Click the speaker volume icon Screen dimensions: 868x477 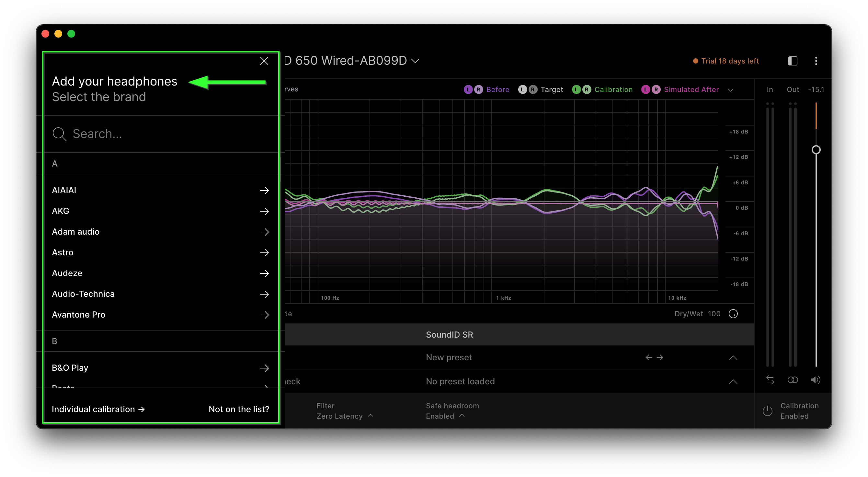coord(816,380)
